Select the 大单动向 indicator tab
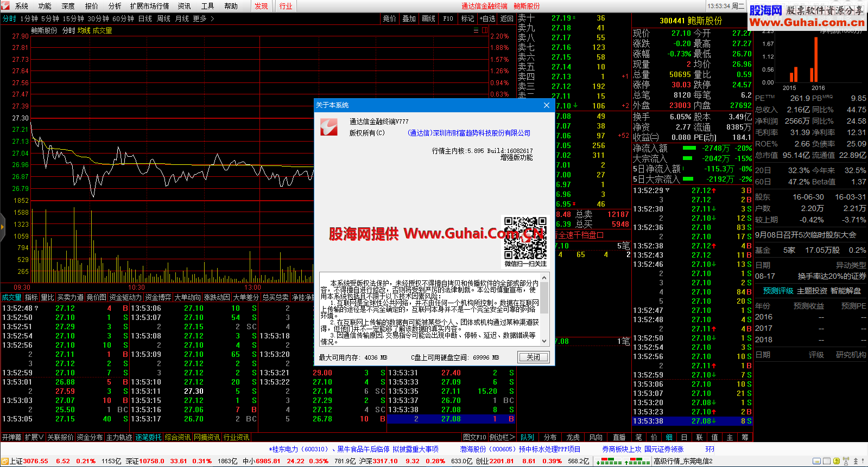Screen dimensions: 868x467 pyautogui.click(x=187, y=297)
